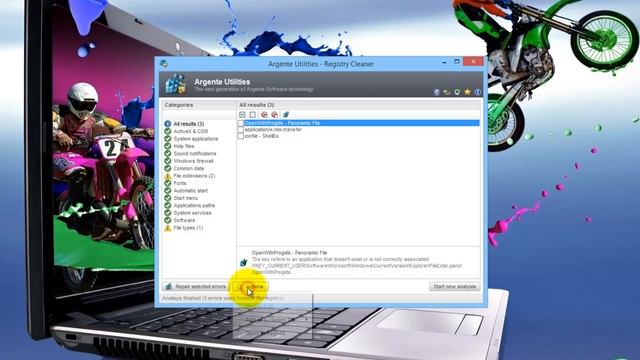The width and height of the screenshot is (640, 360).
Task: Click the globe icon in the header
Action: coord(437,92)
